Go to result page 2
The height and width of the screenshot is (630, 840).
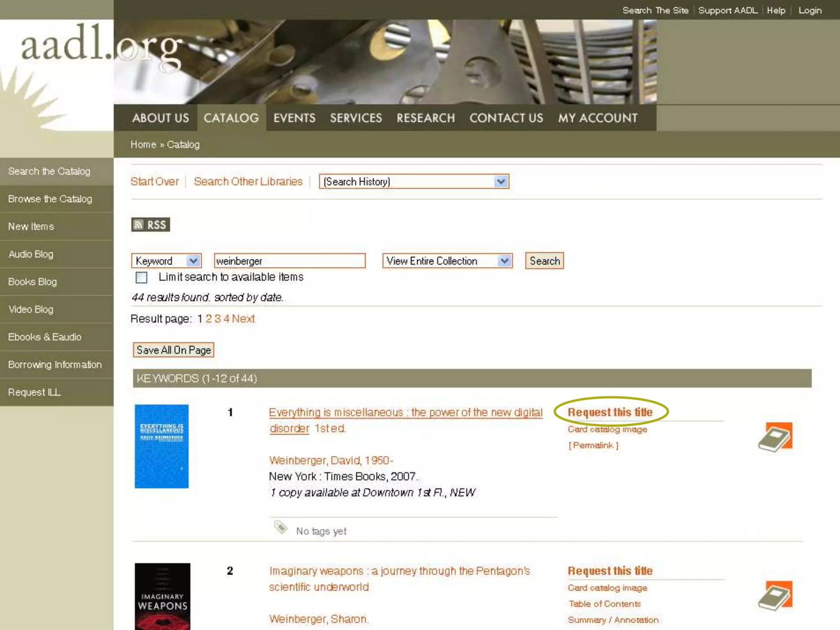(x=209, y=319)
